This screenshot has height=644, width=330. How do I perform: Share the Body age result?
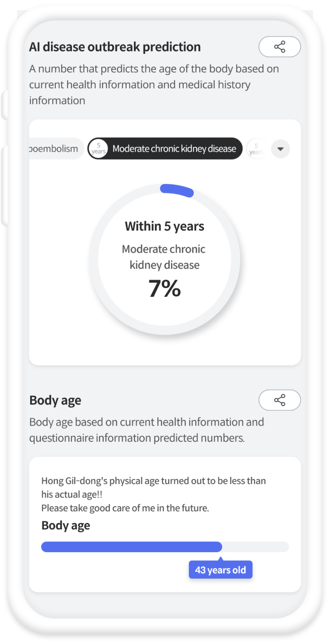tap(279, 400)
